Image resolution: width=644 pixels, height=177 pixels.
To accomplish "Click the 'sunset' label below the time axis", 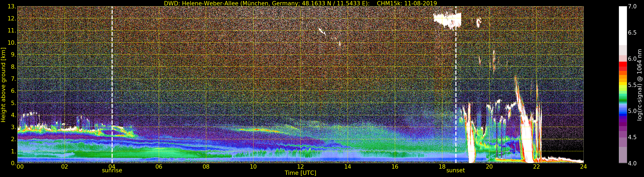I will [456, 171].
